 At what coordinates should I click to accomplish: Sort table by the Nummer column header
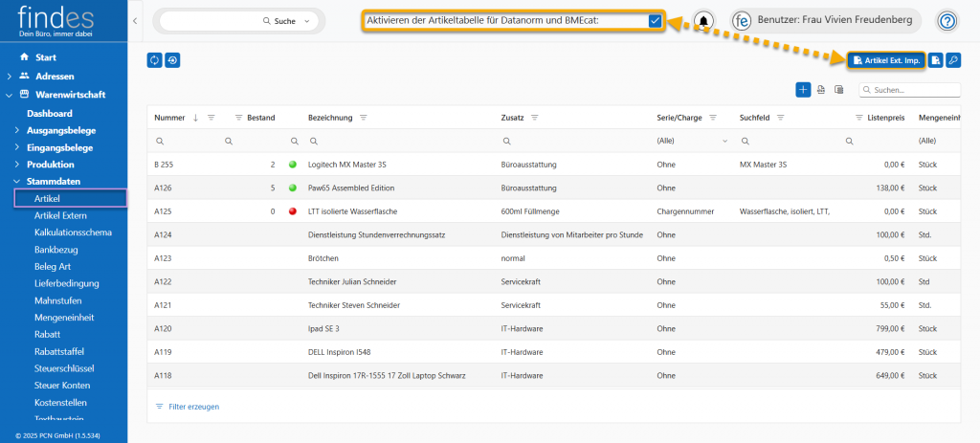169,118
